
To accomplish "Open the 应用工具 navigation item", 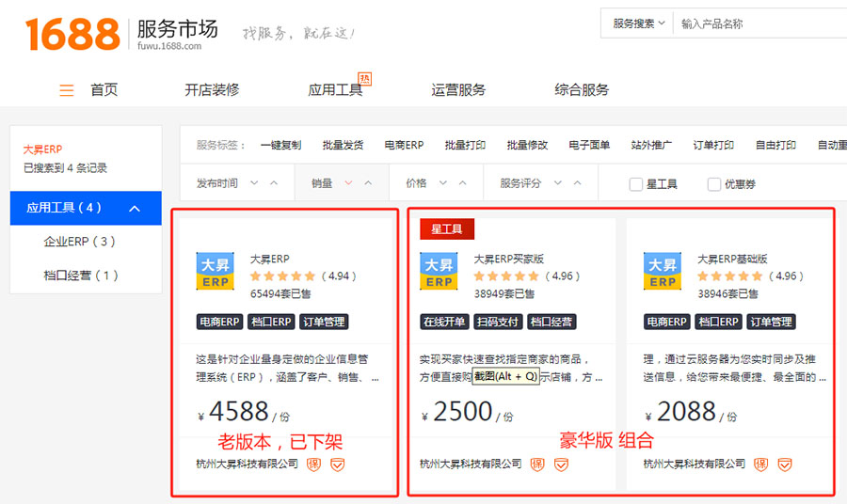I will (335, 89).
